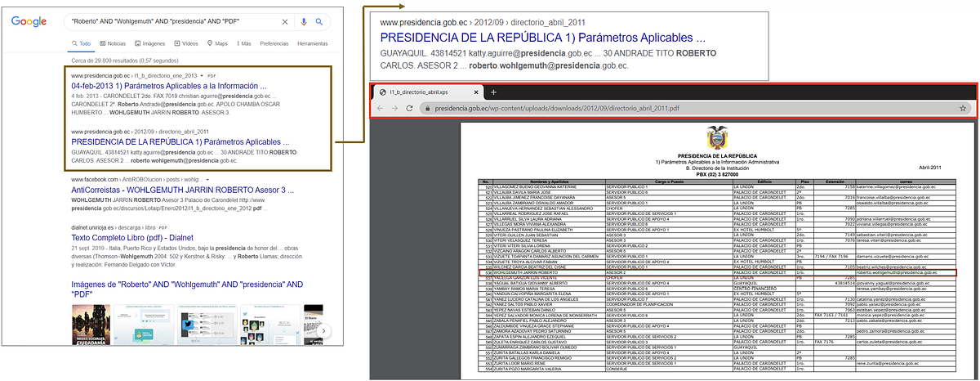Advance the image carousel with the right arrow
This screenshot has height=381, width=980.
point(324,330)
